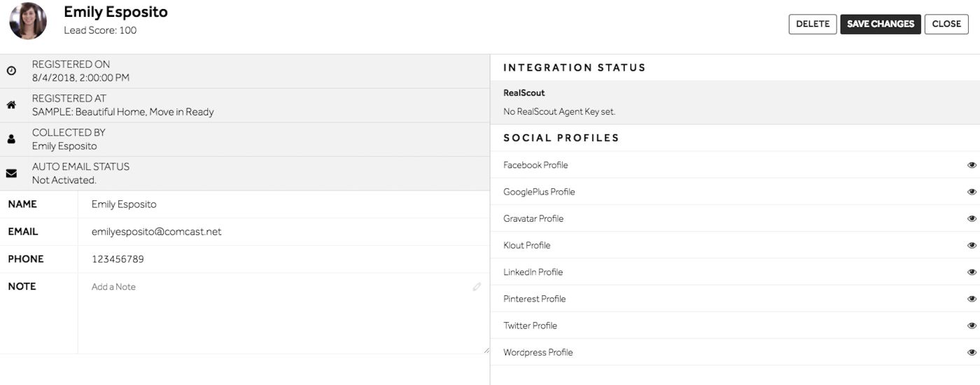Viewport: 980px width, 385px height.
Task: Save changes to the lead
Action: click(881, 24)
